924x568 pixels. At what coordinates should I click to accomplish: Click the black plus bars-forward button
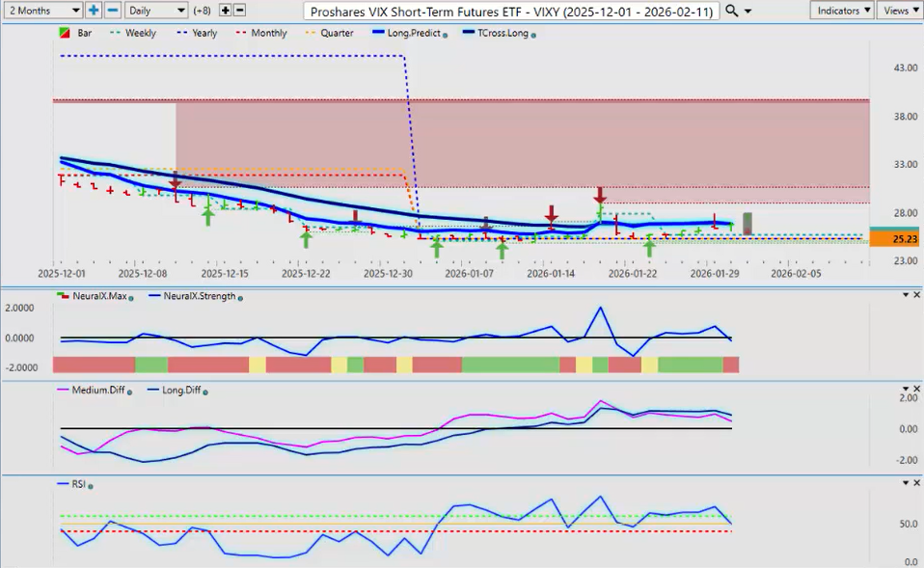(x=225, y=10)
